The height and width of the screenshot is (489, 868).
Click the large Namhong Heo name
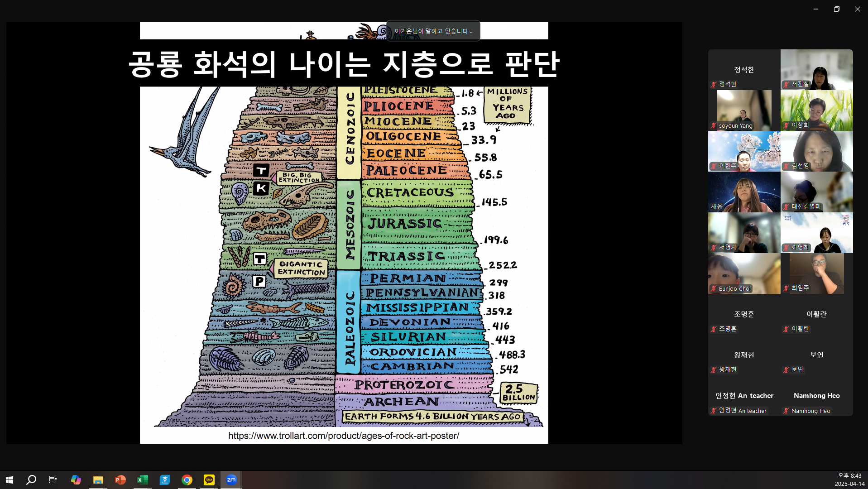pos(817,396)
